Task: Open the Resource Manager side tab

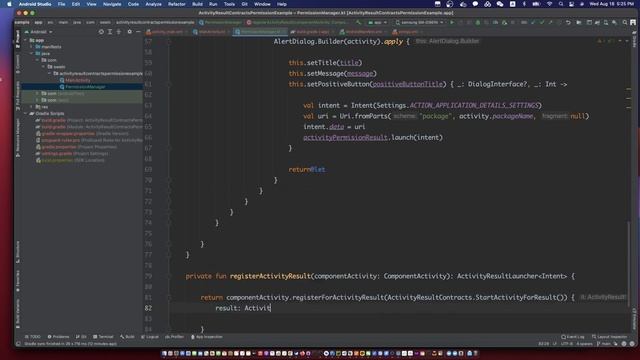Action: pos(18,138)
